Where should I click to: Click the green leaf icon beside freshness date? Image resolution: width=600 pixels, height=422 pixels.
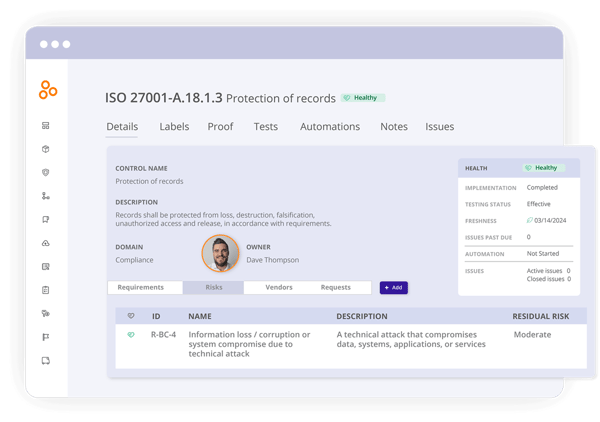pos(530,220)
